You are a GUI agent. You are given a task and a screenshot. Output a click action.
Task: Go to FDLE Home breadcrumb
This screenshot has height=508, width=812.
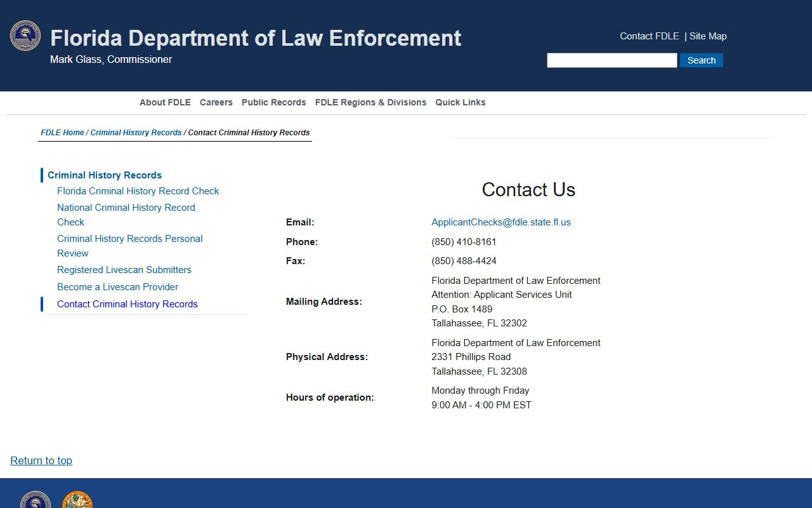pyautogui.click(x=62, y=133)
